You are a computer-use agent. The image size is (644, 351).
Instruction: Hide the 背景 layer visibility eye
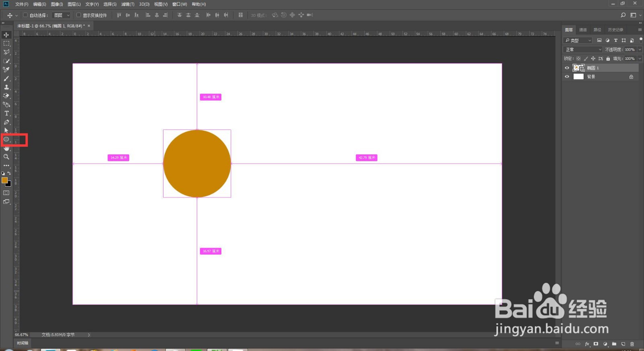[x=567, y=76]
